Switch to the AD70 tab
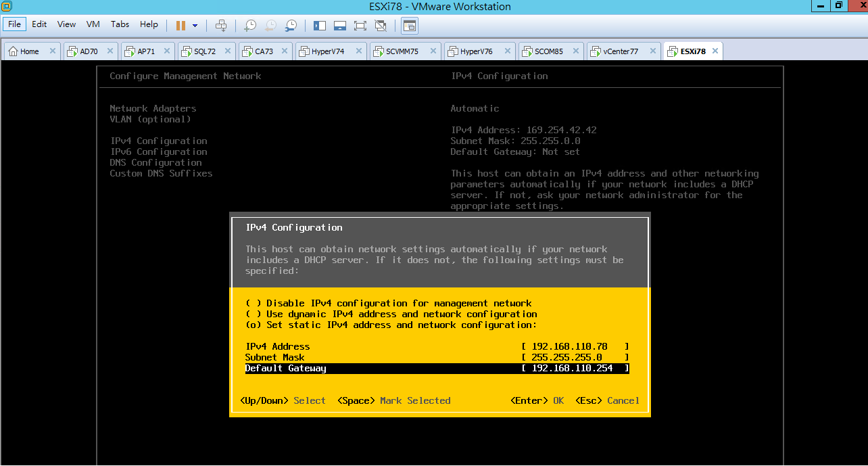This screenshot has height=466, width=868. (91, 51)
